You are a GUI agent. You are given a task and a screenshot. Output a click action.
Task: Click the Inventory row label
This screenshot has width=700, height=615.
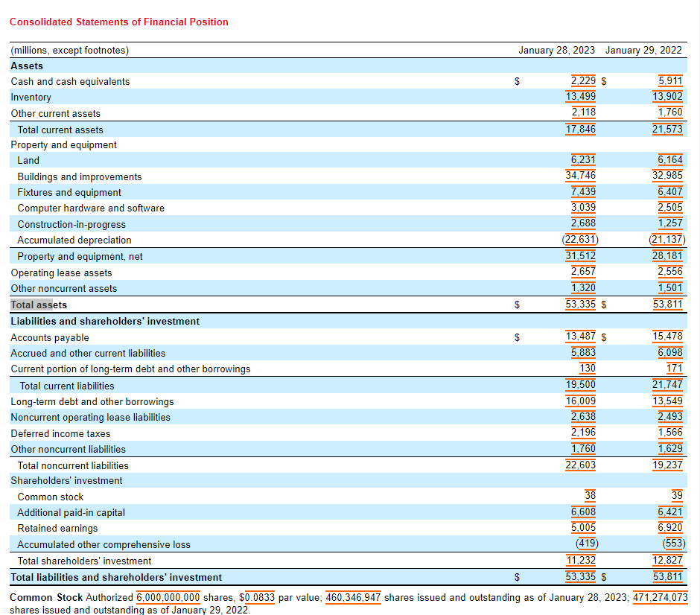coord(31,98)
